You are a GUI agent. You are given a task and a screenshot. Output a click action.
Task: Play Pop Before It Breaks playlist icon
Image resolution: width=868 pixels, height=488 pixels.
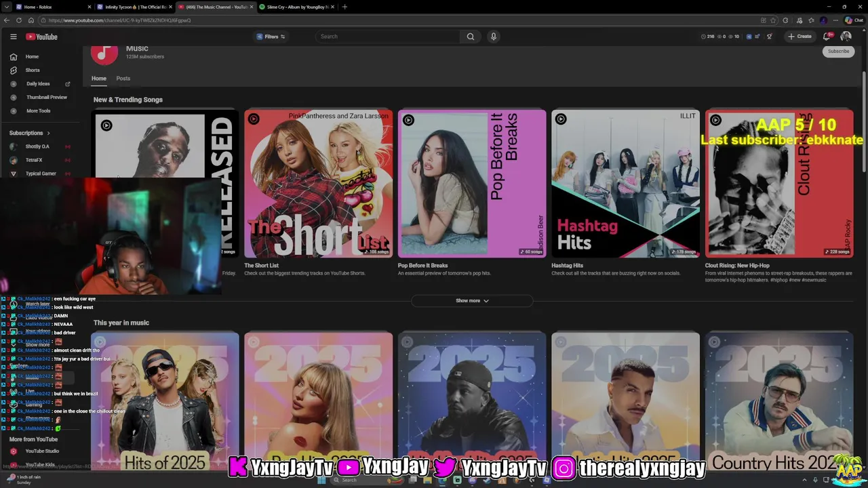tap(408, 120)
